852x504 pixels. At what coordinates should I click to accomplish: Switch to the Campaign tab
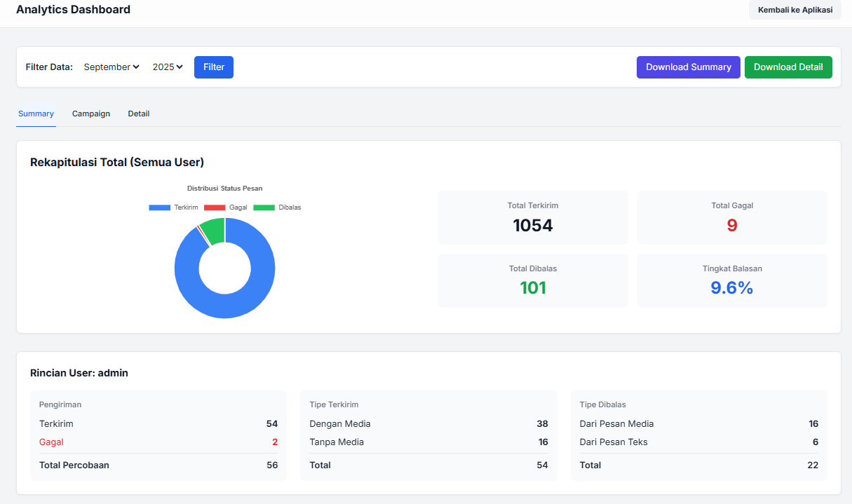90,114
